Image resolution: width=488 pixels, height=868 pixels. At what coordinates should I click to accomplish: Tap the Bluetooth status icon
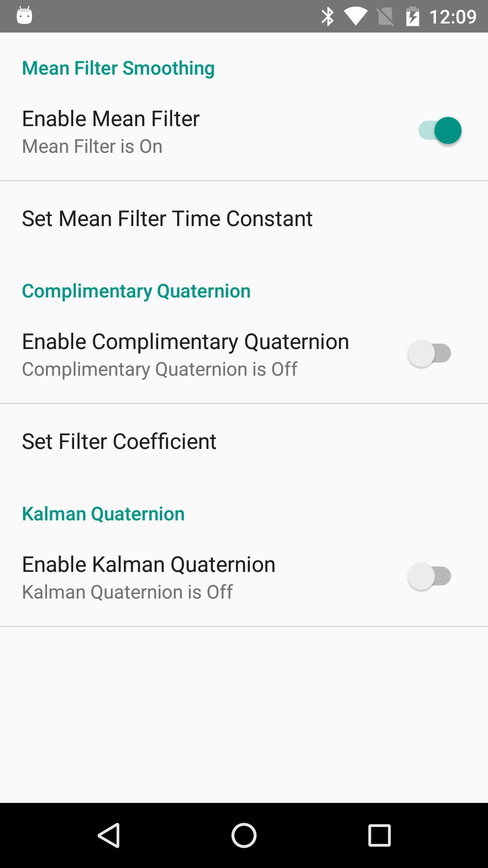click(328, 17)
